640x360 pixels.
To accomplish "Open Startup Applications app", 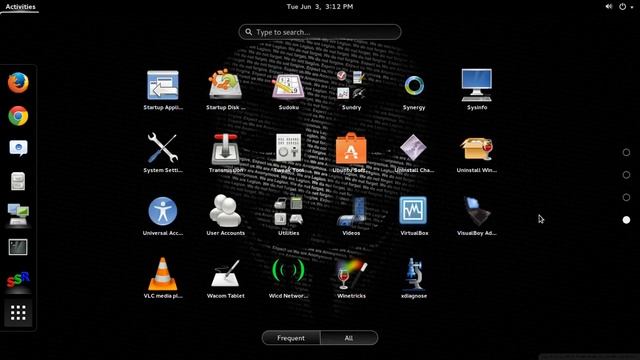I will pos(163,86).
